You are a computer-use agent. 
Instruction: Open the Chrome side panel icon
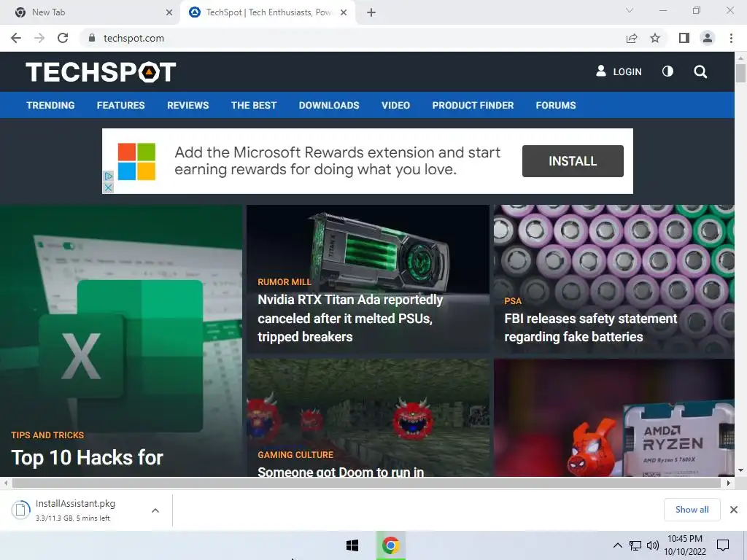point(684,38)
